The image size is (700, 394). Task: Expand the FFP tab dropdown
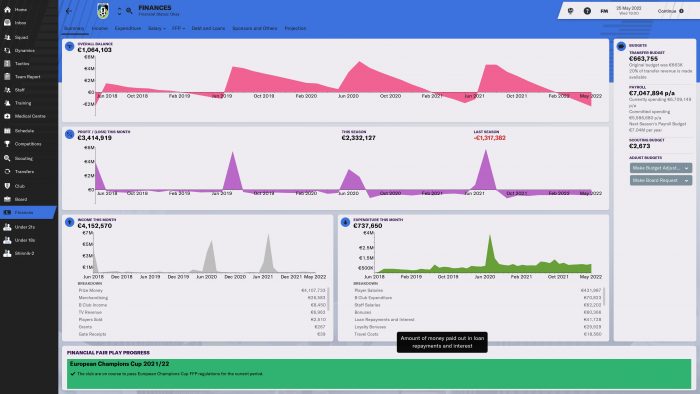pyautogui.click(x=178, y=28)
